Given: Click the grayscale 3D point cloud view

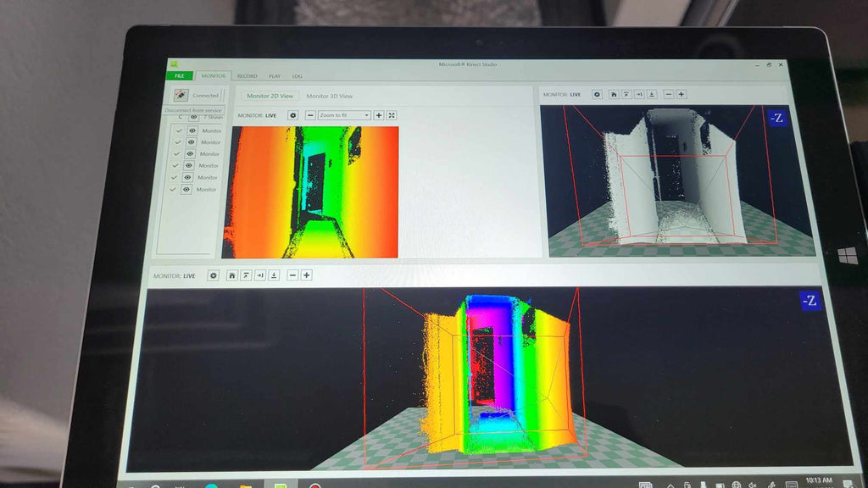Looking at the screenshot, I should pos(679,181).
